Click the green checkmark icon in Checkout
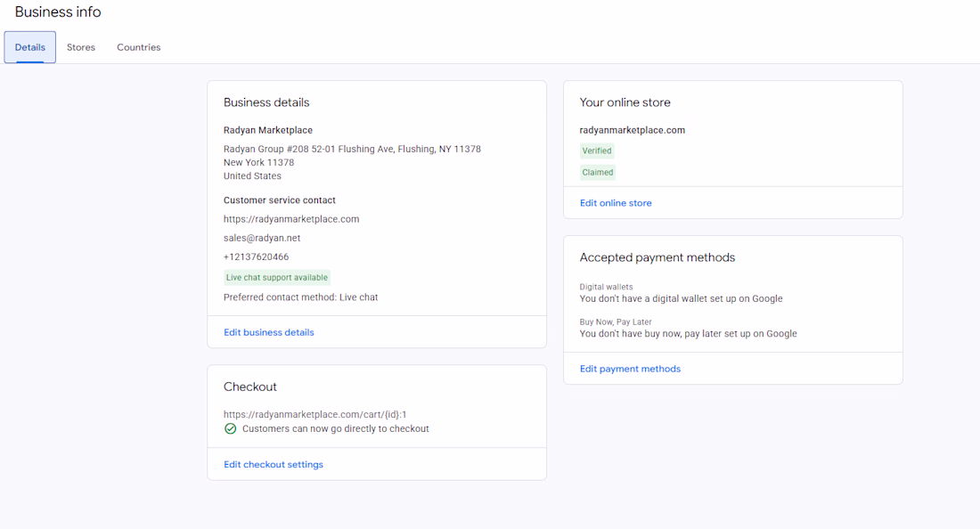980x529 pixels. pos(230,428)
